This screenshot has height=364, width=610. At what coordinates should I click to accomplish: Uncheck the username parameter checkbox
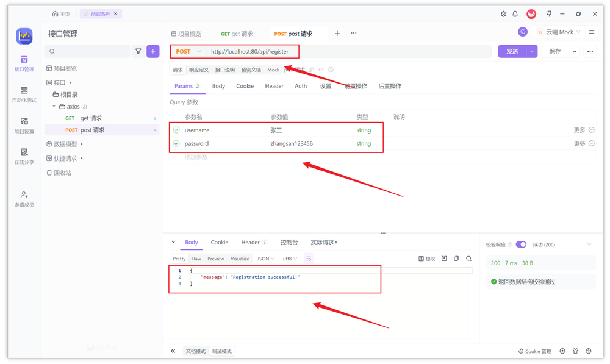click(176, 130)
